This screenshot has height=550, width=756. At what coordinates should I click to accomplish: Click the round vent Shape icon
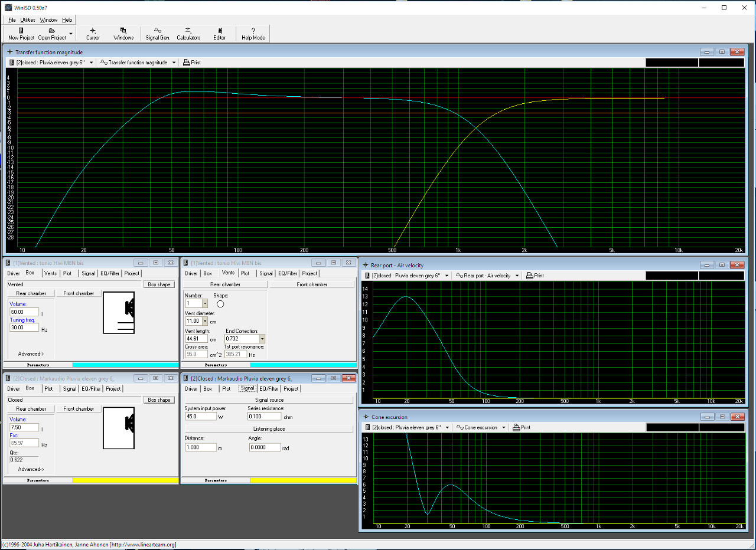click(220, 303)
